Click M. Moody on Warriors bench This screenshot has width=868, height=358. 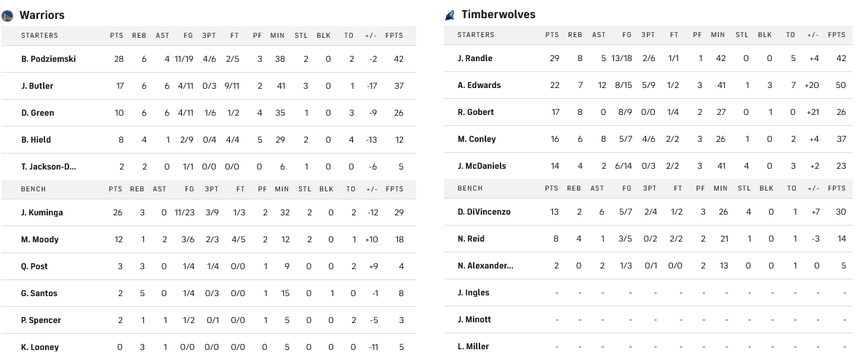coord(40,239)
